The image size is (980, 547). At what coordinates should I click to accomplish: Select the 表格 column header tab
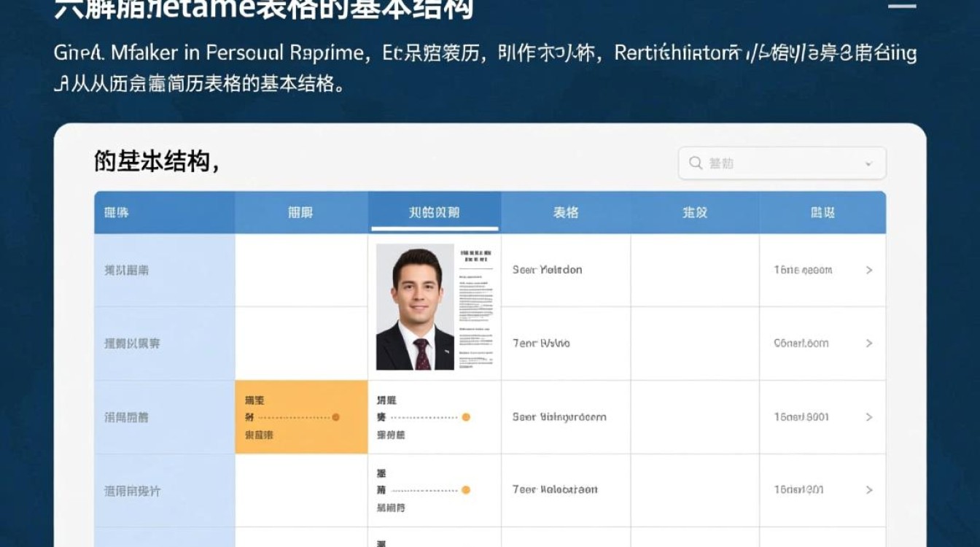566,212
